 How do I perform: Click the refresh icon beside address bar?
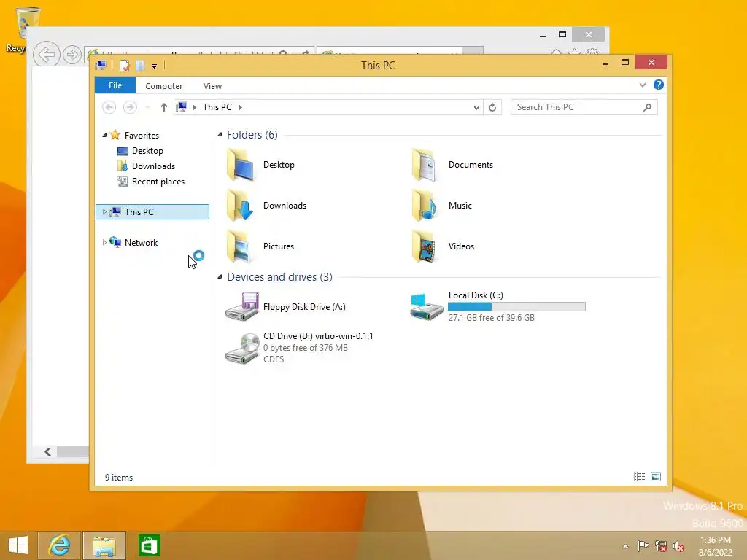492,108
